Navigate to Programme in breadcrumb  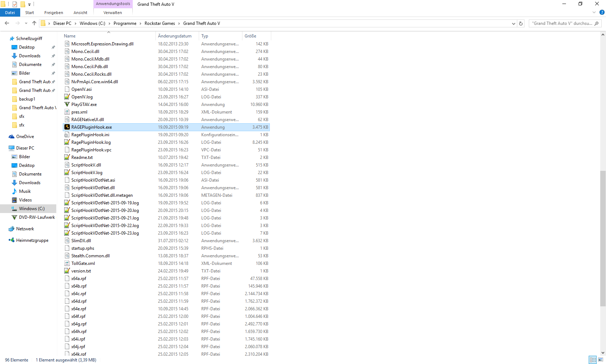[125, 23]
